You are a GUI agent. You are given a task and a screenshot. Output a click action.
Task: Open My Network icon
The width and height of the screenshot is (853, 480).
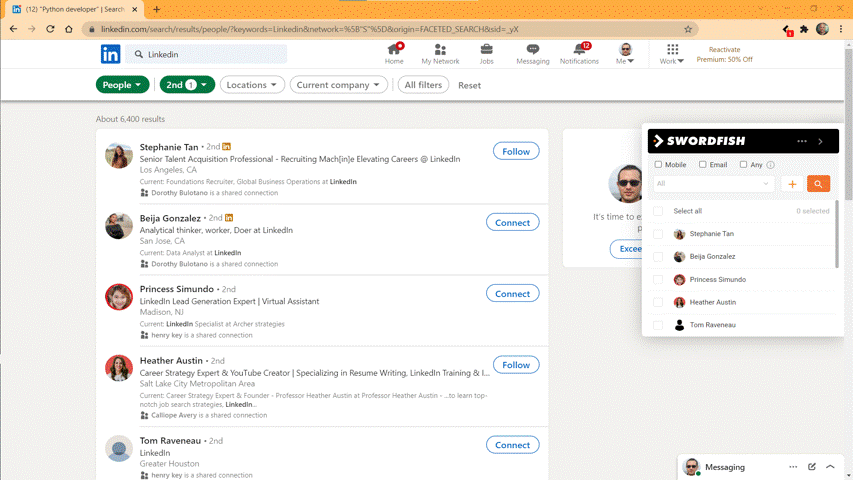click(440, 54)
